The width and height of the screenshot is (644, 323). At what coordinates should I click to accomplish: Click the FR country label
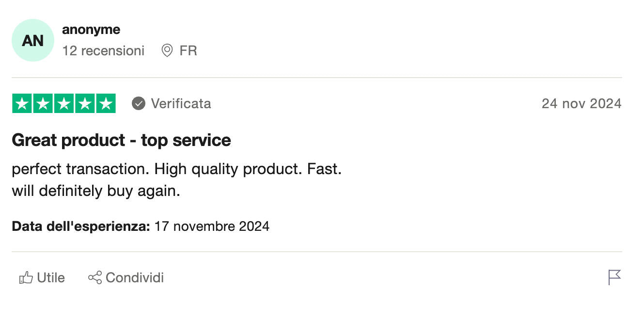(x=188, y=50)
